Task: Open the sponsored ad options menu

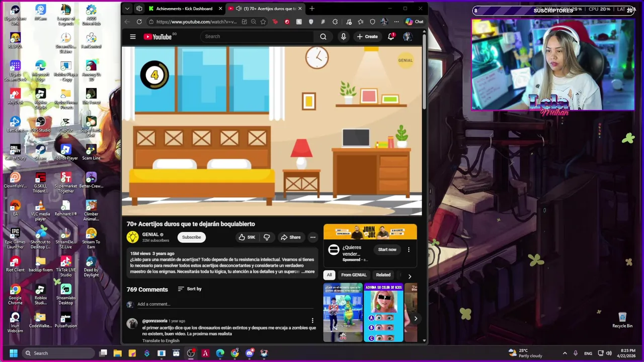Action: tap(409, 249)
